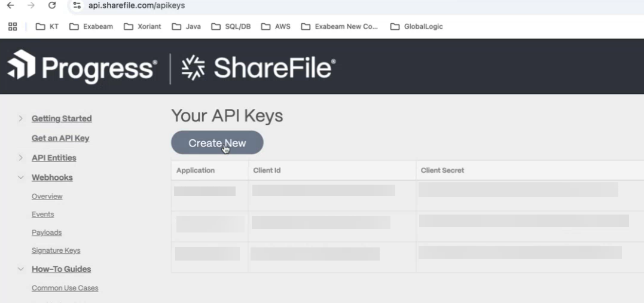Open the GlobalLogic bookmark folder
644x303 pixels.
tap(416, 27)
